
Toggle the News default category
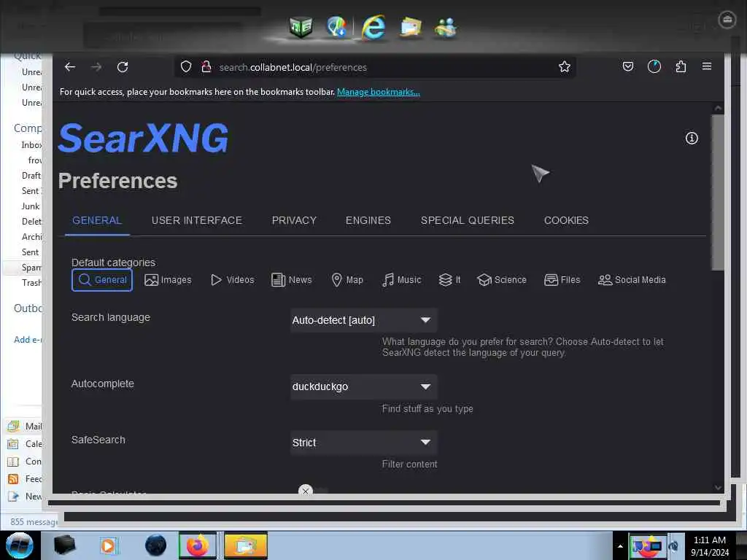point(291,280)
